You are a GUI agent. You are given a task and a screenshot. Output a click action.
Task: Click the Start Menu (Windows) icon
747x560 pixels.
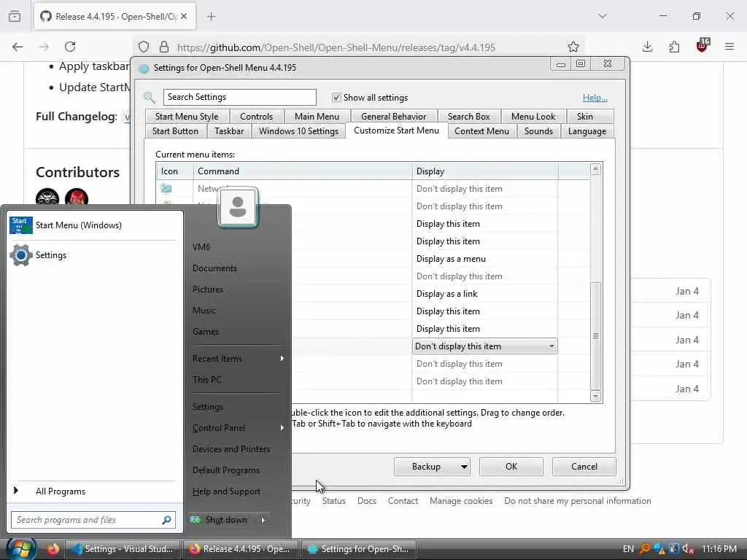pos(21,225)
